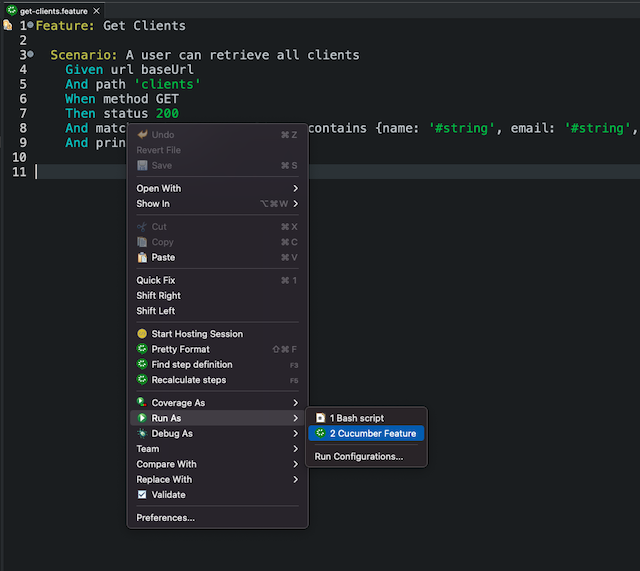This screenshot has width=640, height=571.
Task: Open the Open With submenu
Action: [x=217, y=188]
